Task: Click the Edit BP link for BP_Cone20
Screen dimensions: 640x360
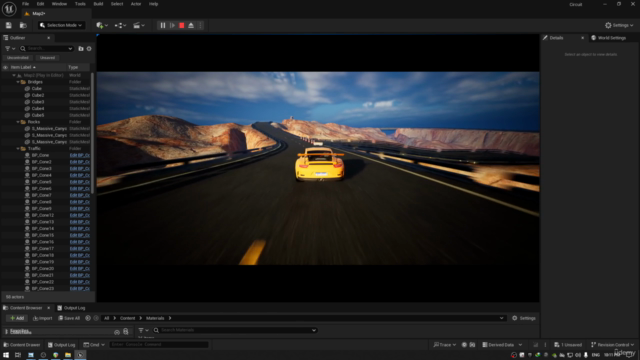Action: (80, 269)
